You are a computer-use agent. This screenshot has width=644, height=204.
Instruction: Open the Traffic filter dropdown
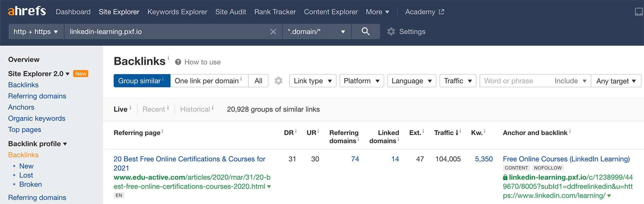(458, 81)
